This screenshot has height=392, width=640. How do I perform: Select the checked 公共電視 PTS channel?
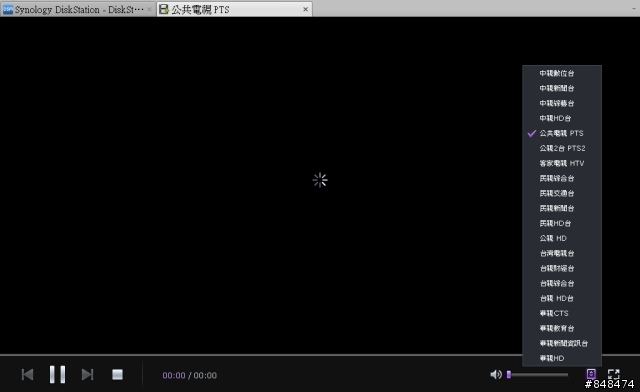click(x=562, y=134)
